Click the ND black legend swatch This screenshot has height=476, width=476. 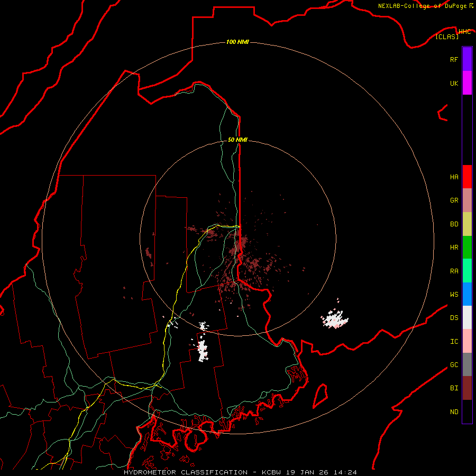(467, 411)
